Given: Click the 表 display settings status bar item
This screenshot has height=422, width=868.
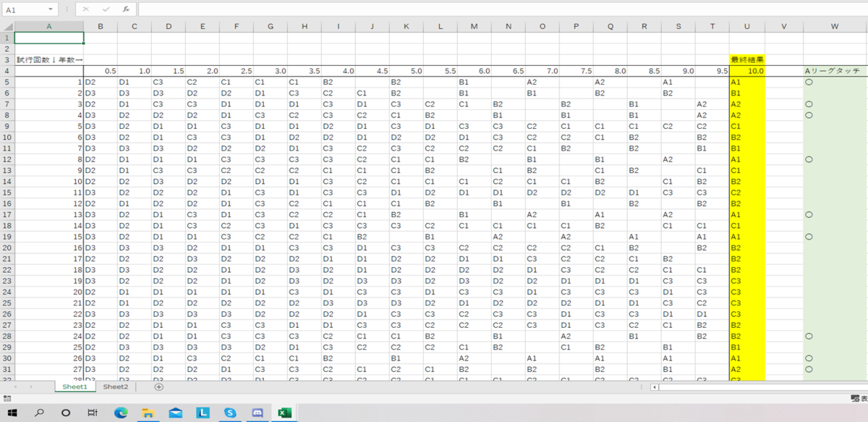Looking at the screenshot, I should tap(858, 398).
